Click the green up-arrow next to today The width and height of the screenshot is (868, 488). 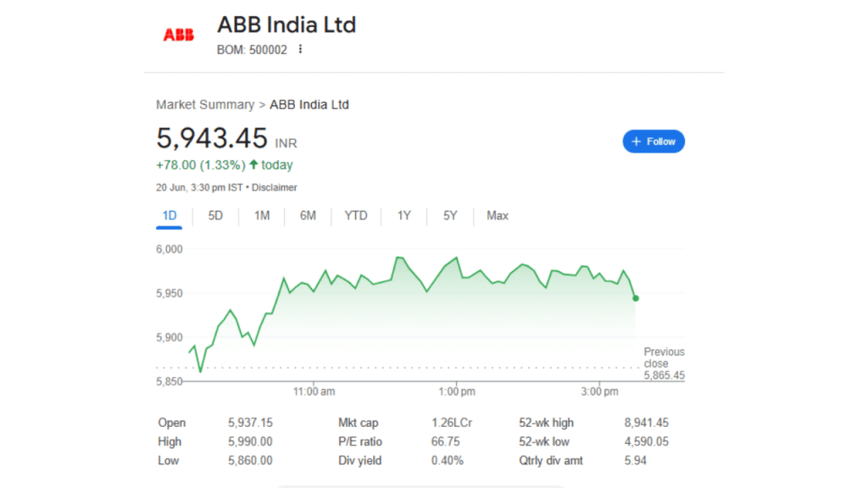253,164
